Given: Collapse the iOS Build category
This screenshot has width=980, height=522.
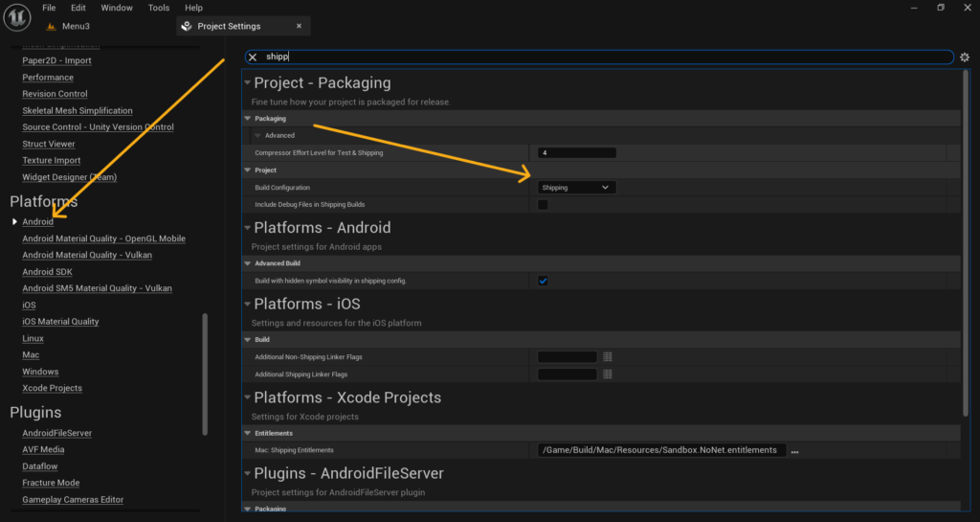Looking at the screenshot, I should 248,339.
